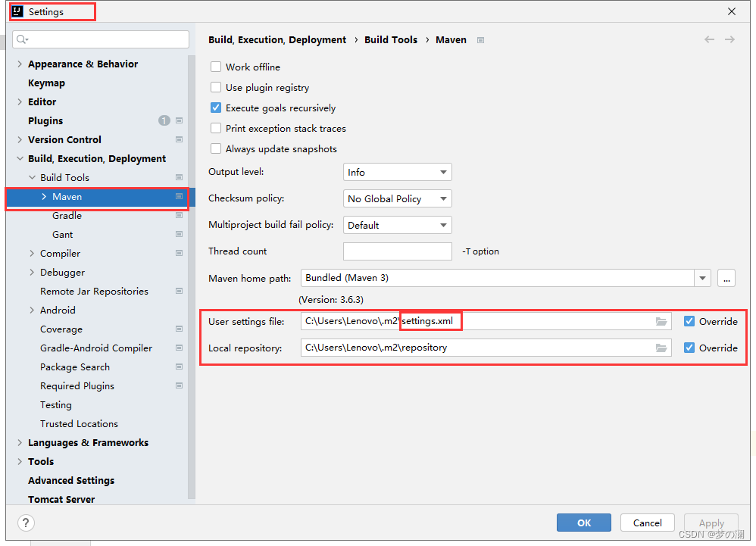Go back with the left arrow
This screenshot has width=756, height=546.
pos(709,39)
